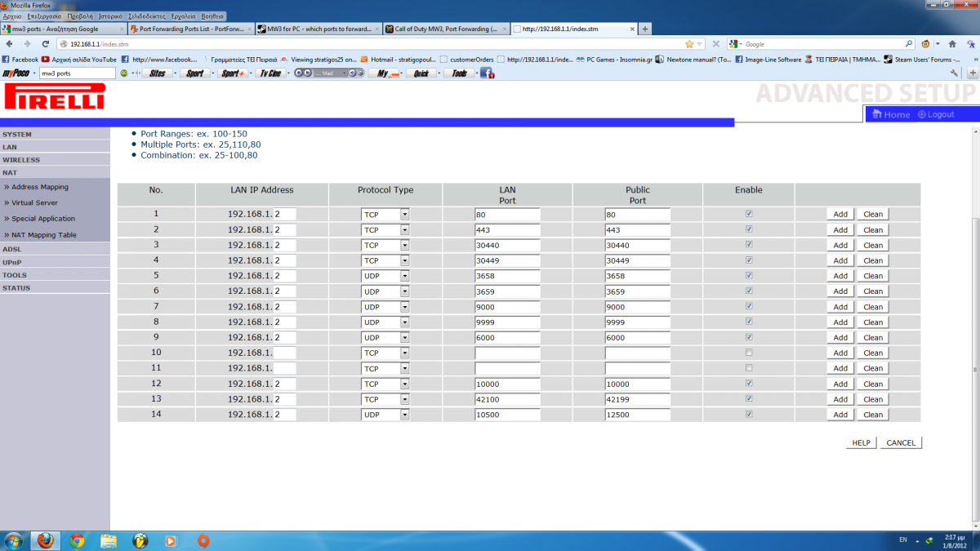
Task: Open Protocol Type dropdown for rule 10
Action: 385,353
